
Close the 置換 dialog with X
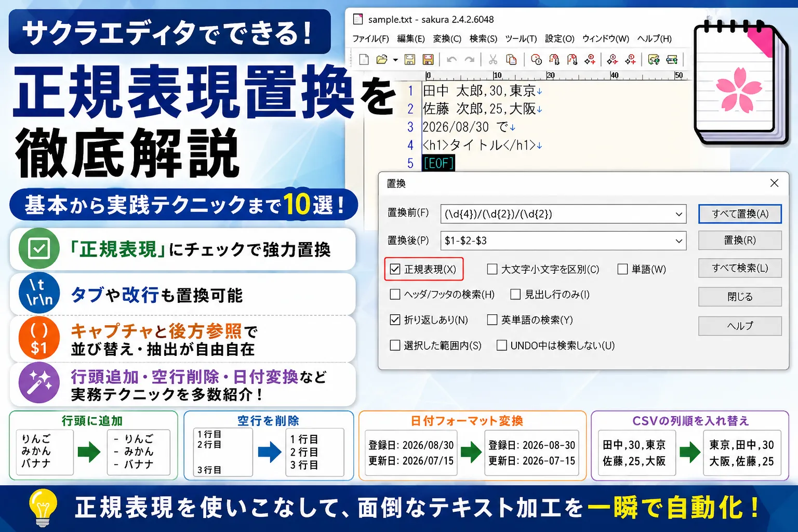coord(774,183)
